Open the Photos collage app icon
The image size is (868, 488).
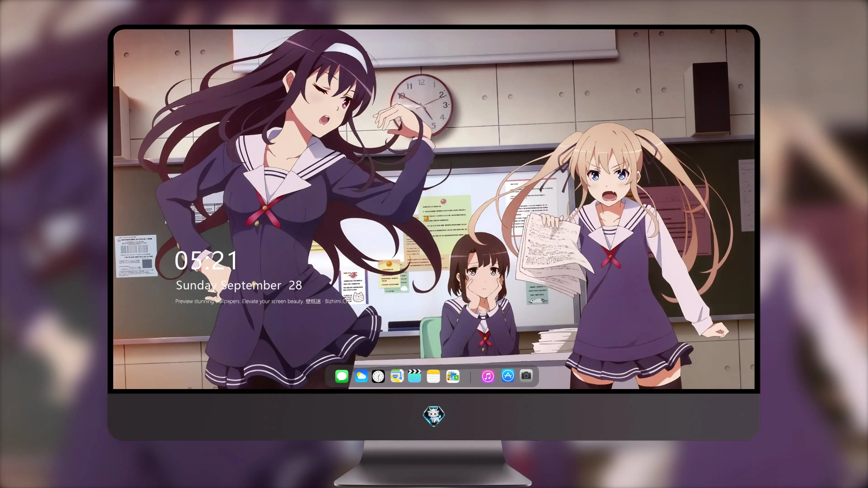[x=453, y=376]
